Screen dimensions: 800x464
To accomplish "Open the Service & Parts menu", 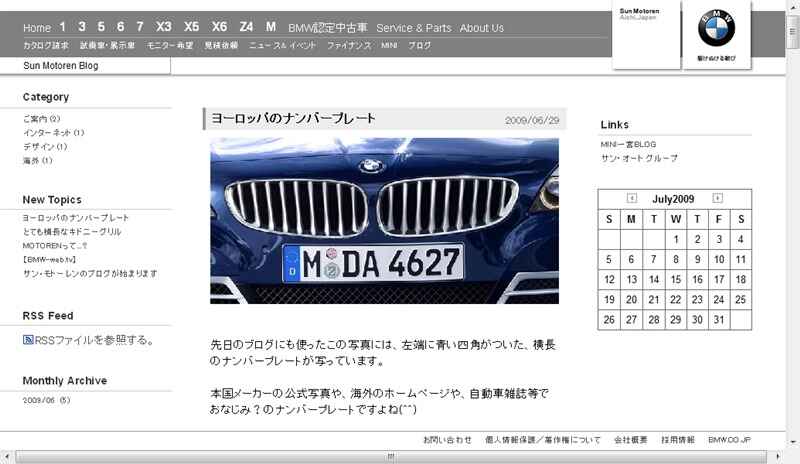I will point(413,28).
